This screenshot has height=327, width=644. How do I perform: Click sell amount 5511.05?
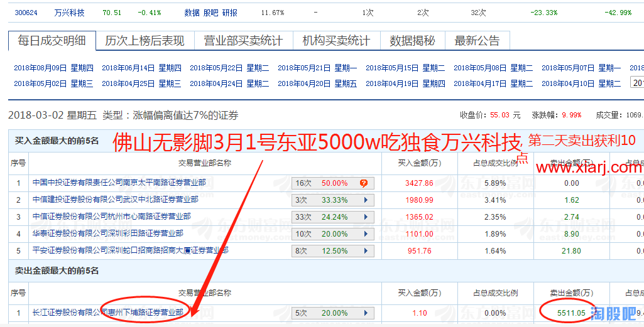coord(571,313)
